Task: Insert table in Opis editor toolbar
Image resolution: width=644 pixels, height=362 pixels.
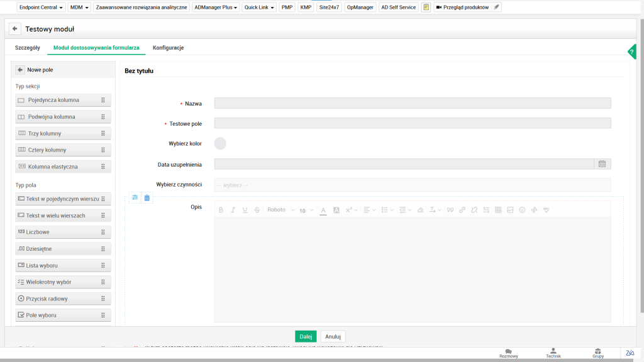Action: (x=498, y=210)
